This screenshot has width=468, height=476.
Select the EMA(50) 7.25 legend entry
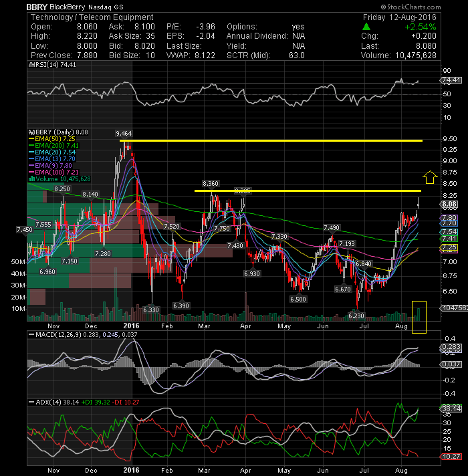52,139
